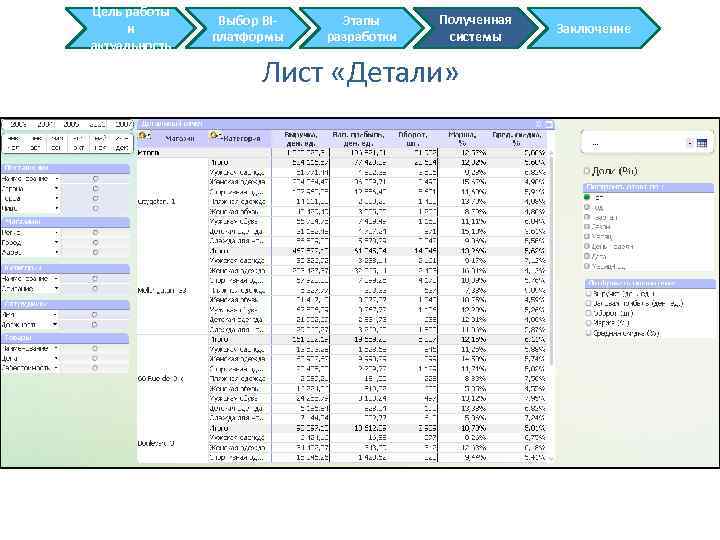Tick the Доли (%) checkbox
Image resolution: width=720 pixels, height=540 pixels.
586,171
